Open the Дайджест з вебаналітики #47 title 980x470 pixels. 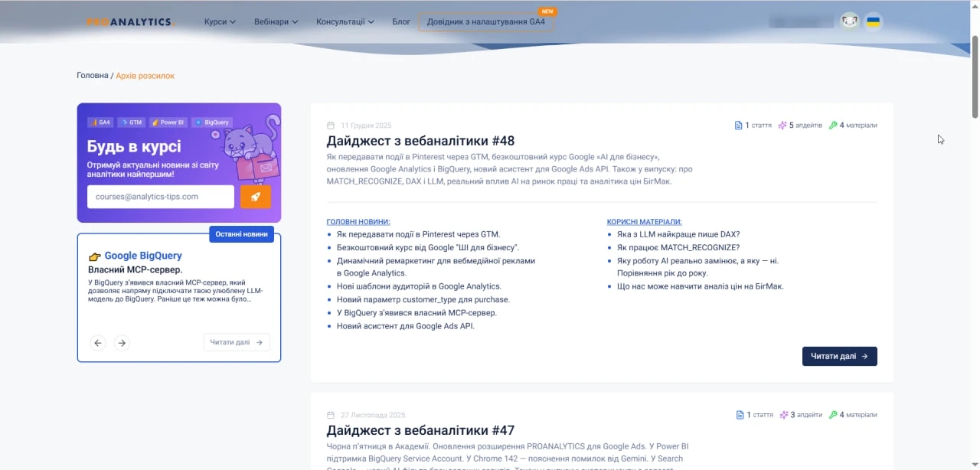click(x=420, y=431)
